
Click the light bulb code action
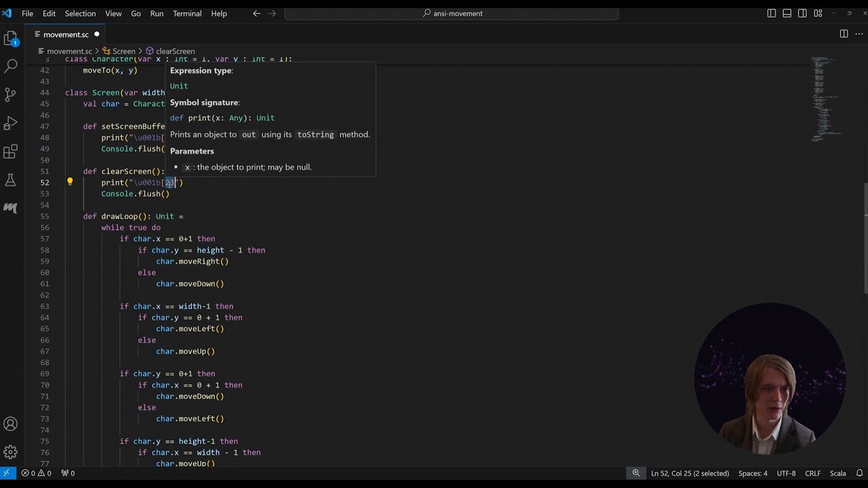(69, 182)
